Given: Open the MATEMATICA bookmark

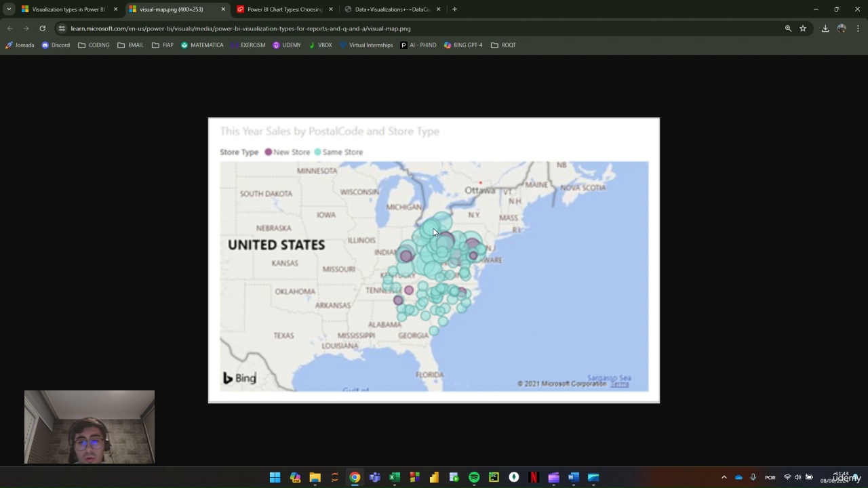Looking at the screenshot, I should click(x=202, y=45).
